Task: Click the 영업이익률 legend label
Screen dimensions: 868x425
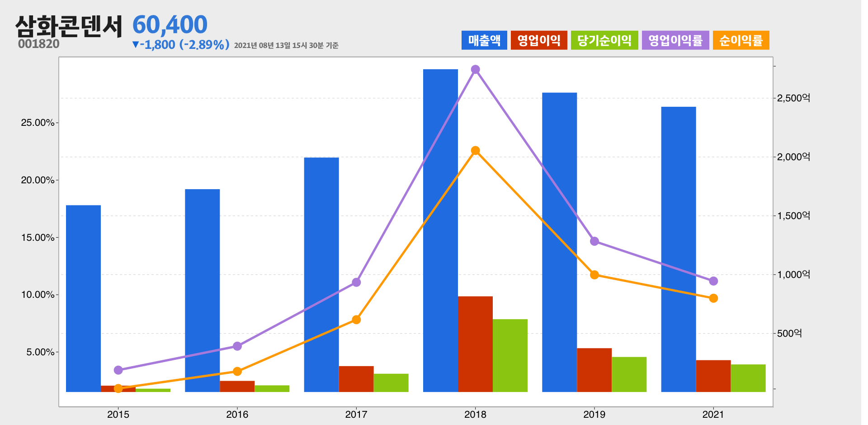Action: [x=675, y=40]
